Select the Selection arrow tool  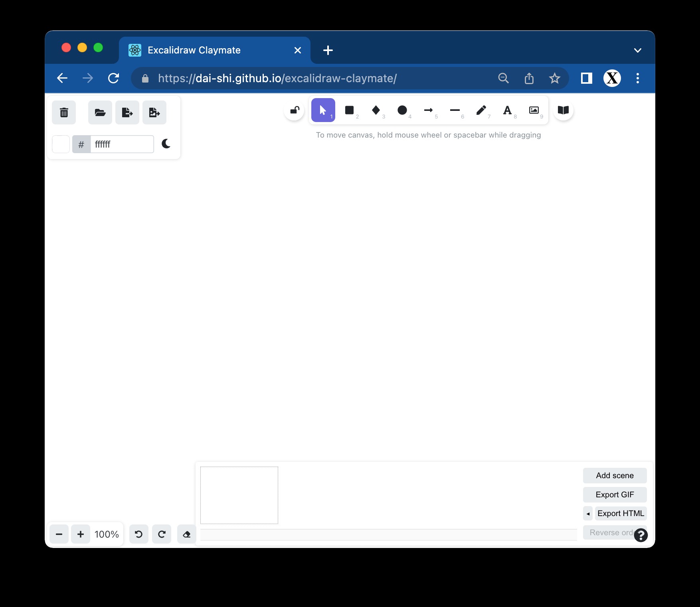[323, 110]
